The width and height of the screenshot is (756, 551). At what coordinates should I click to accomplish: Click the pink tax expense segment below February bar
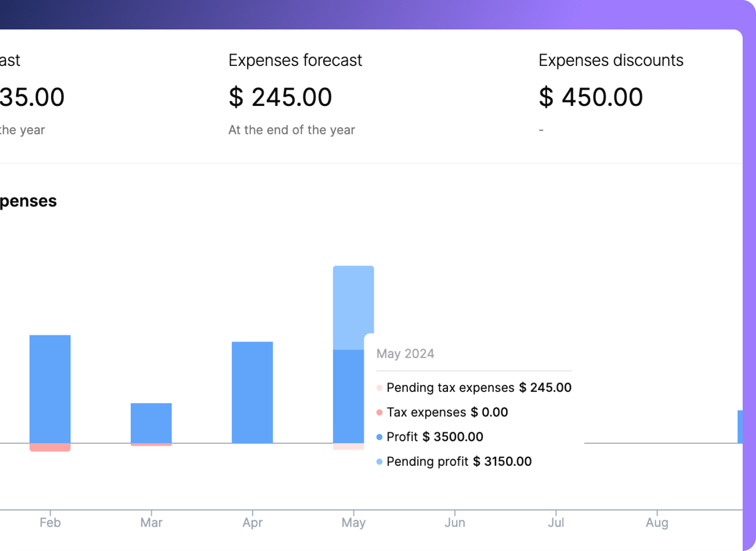(50, 448)
